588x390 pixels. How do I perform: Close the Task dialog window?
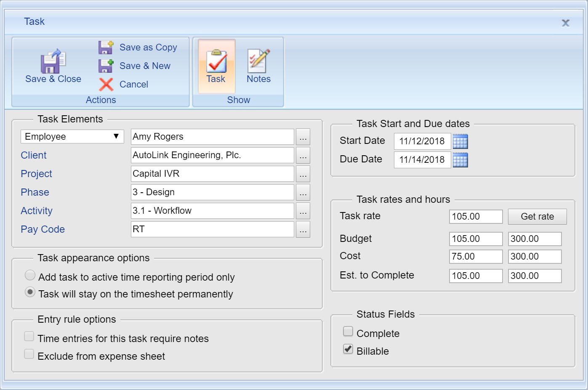click(565, 23)
